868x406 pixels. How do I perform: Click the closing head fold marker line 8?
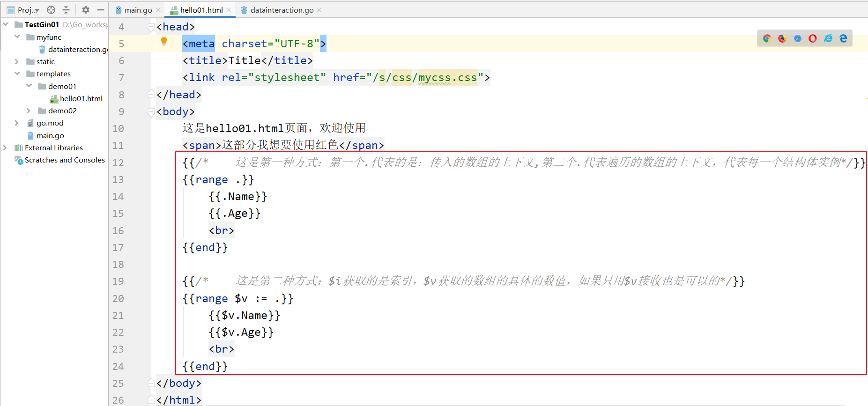click(151, 95)
